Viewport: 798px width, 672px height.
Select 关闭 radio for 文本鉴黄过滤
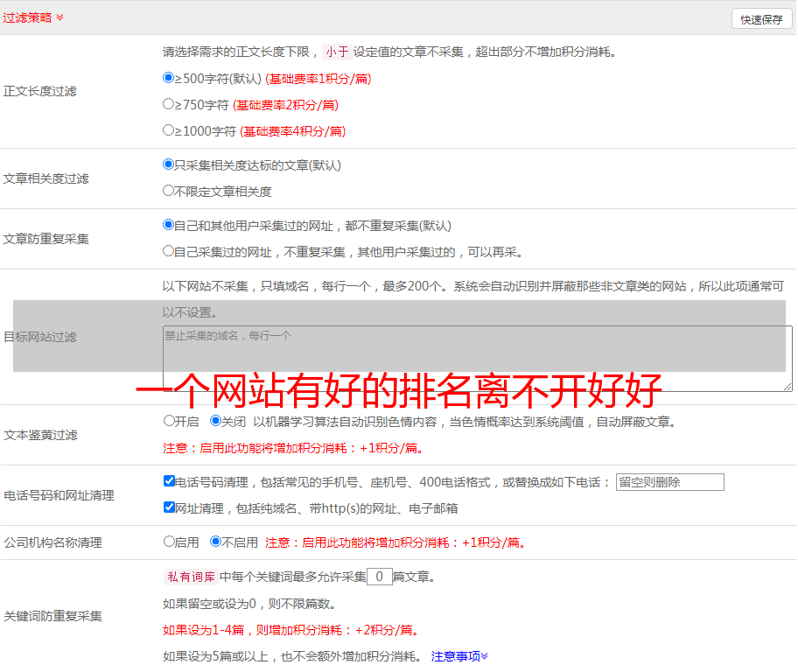point(216,421)
